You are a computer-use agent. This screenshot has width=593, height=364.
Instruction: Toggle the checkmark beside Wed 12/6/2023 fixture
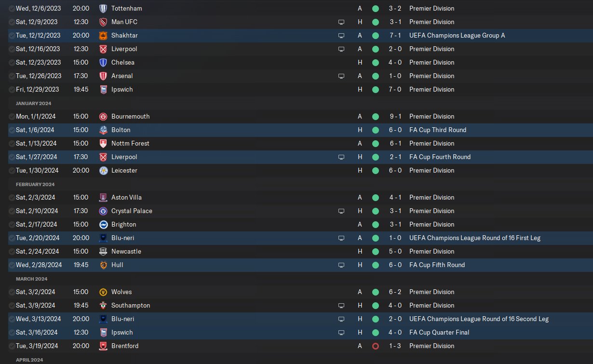pos(12,8)
